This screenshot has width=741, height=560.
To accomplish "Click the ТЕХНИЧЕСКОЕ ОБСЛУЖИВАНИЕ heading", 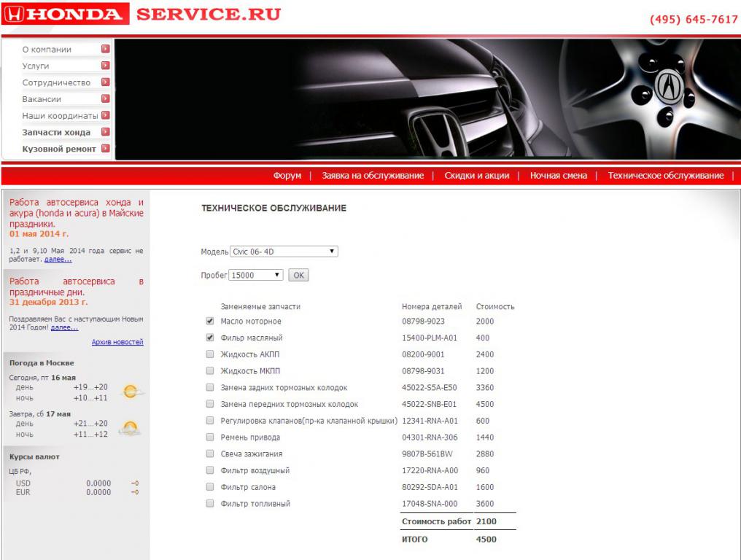I will pos(274,208).
